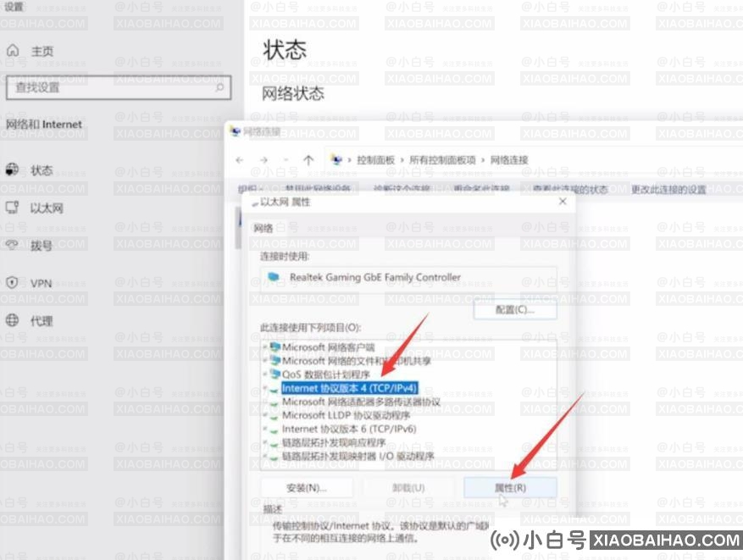Expand the breadcrumb chevron before 控制面板
Image resolution: width=743 pixels, height=560 pixels.
(x=350, y=160)
